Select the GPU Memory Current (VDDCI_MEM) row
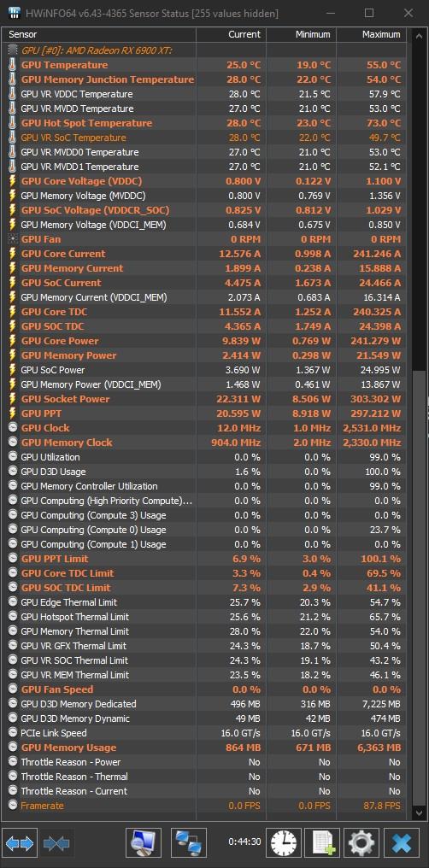 click(x=205, y=297)
